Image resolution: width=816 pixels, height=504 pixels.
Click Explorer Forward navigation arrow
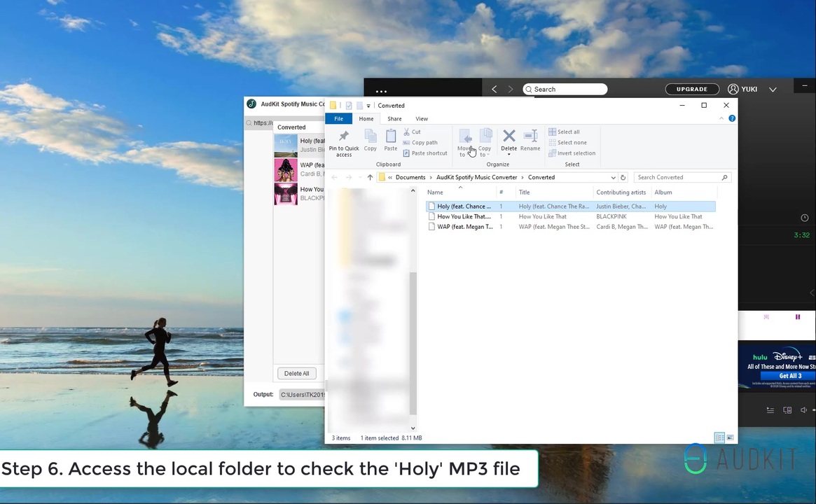pos(349,177)
